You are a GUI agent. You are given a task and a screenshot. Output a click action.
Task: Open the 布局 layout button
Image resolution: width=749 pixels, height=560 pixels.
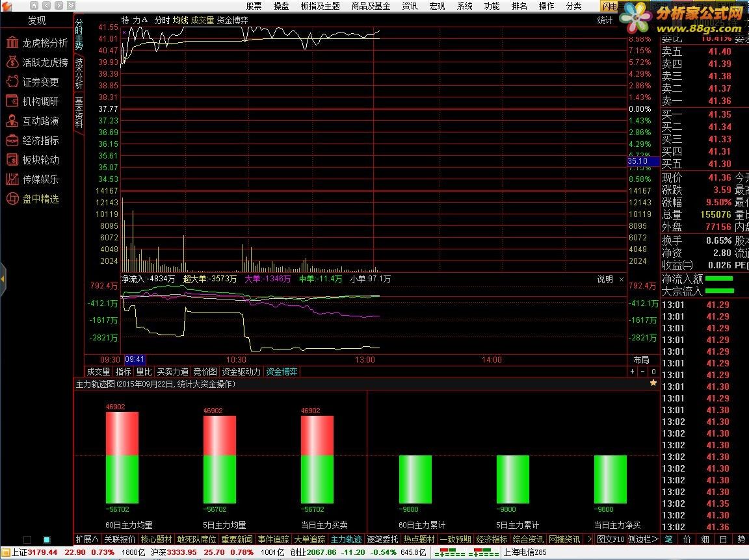pyautogui.click(x=641, y=359)
